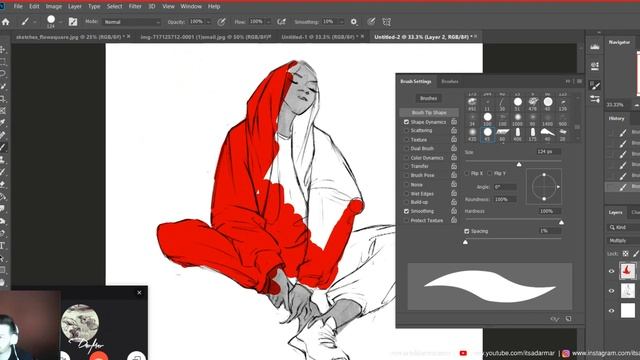640x360 pixels.
Task: Open the symmetry butterfly options
Action: click(386, 22)
